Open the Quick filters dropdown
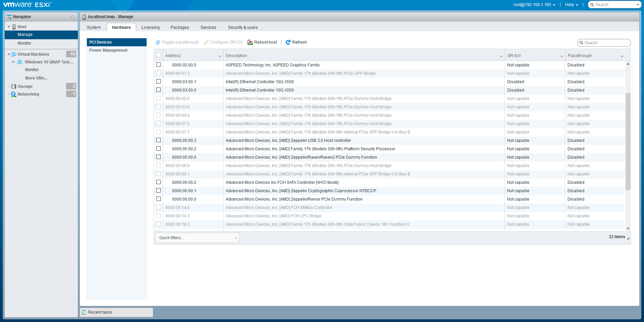 pyautogui.click(x=197, y=238)
